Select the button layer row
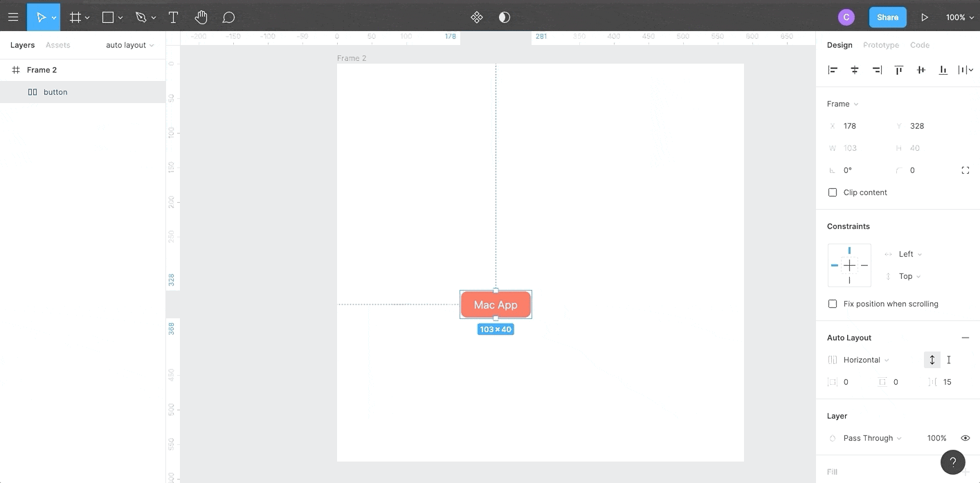The width and height of the screenshot is (980, 483). (83, 92)
